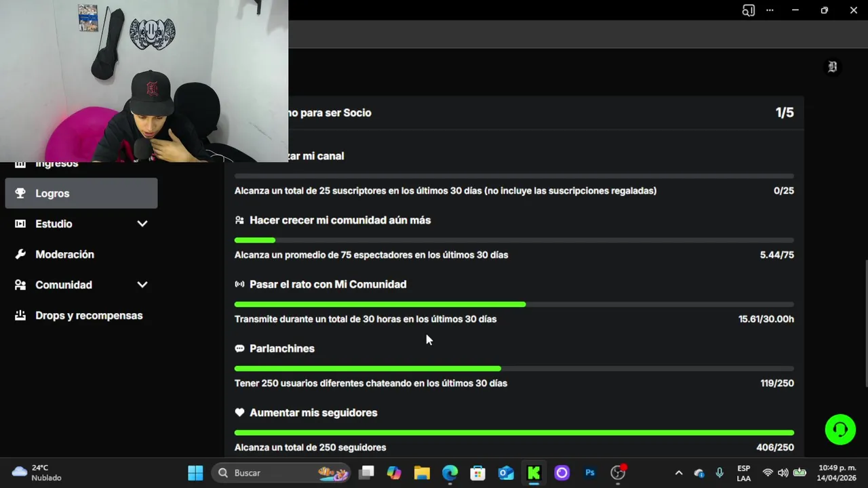868x488 pixels.
Task: Click the 5.44/75 viewer average value
Action: 777,255
